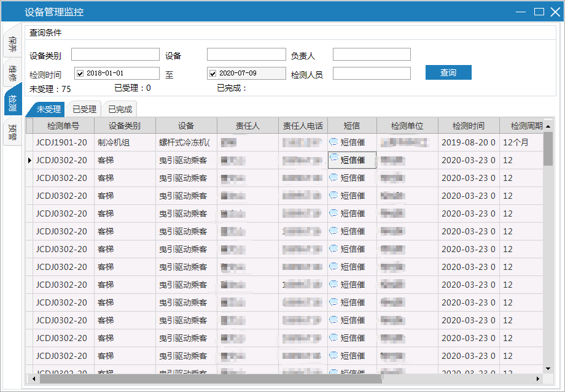Close the 设备管理监控 window
The image size is (565, 392).
tap(555, 12)
